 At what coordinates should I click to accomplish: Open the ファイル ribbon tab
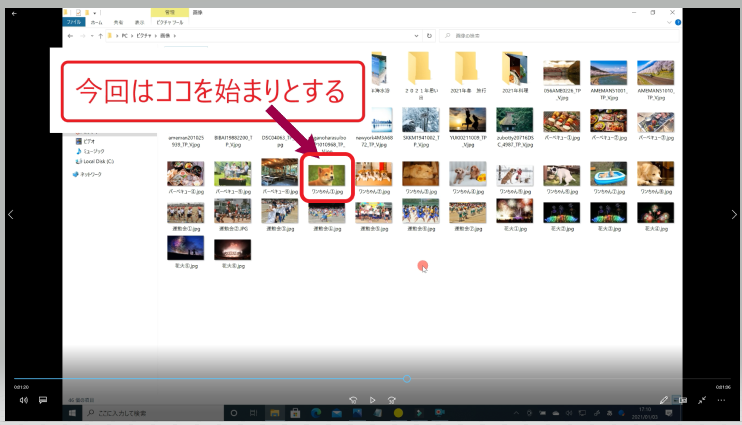point(73,22)
